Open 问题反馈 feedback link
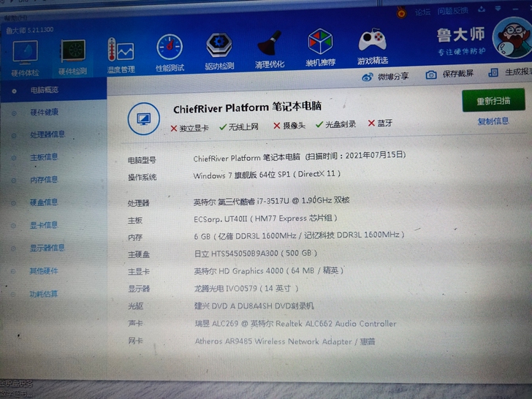The height and width of the screenshot is (399, 532). click(452, 11)
